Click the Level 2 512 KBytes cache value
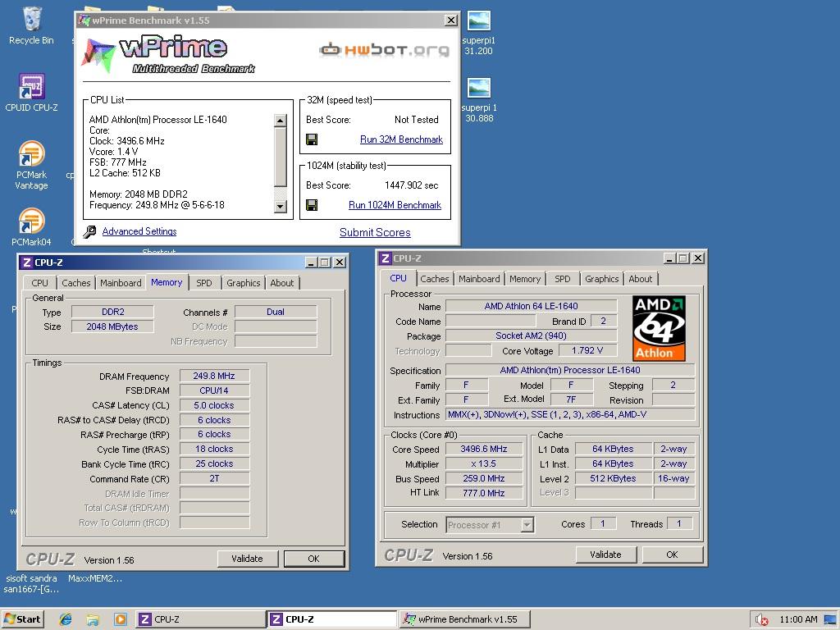The width and height of the screenshot is (840, 630). coord(613,478)
